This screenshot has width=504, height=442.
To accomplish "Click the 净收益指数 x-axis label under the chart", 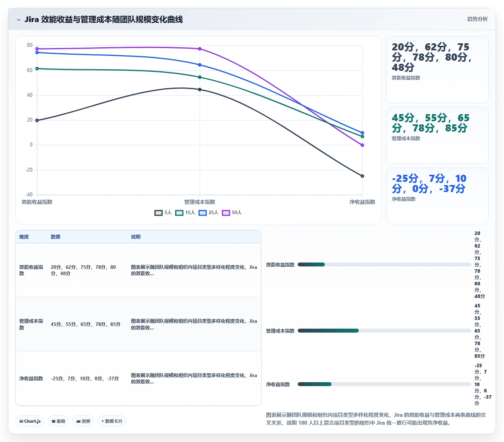I will pos(362,202).
